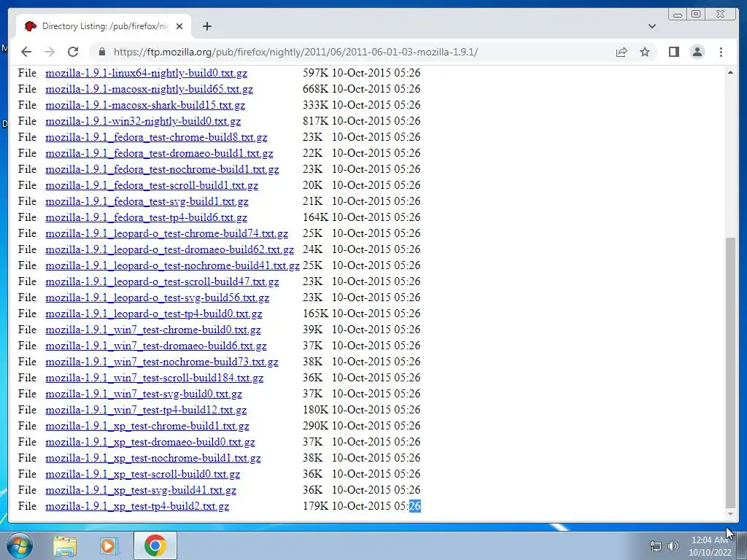Reload the directory listing page

[73, 52]
